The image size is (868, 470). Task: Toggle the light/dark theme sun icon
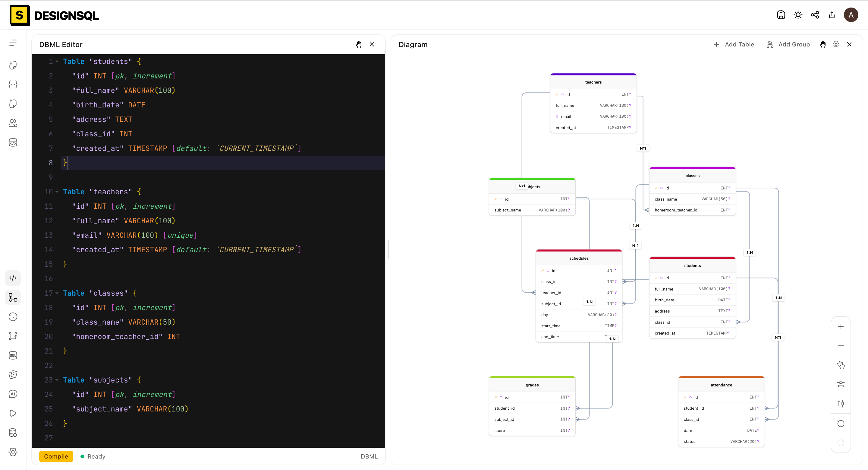798,15
